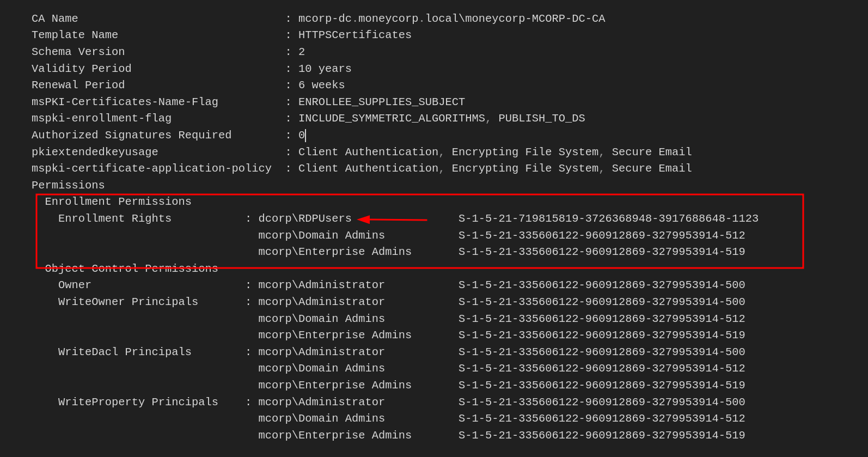
Task: Click the dcorp\RDPUsers enrollment principal
Action: coord(304,218)
